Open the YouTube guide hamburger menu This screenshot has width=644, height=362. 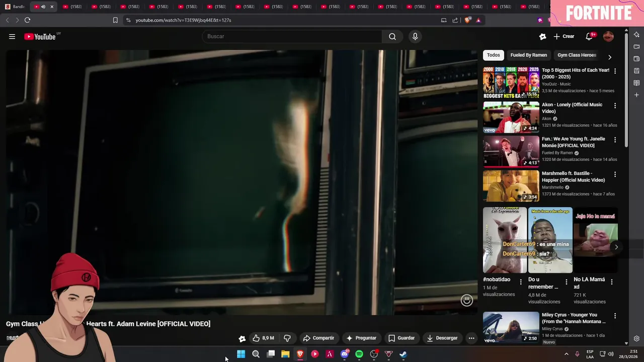12,36
